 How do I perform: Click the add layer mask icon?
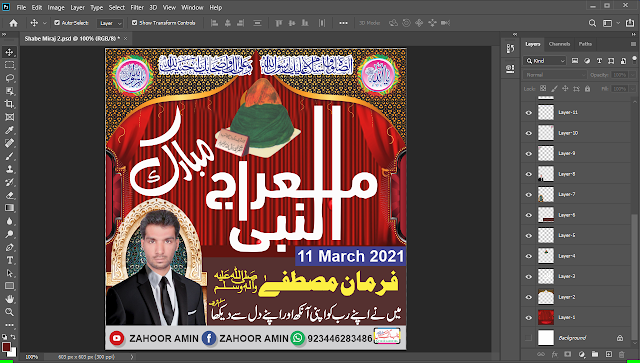[x=568, y=354]
